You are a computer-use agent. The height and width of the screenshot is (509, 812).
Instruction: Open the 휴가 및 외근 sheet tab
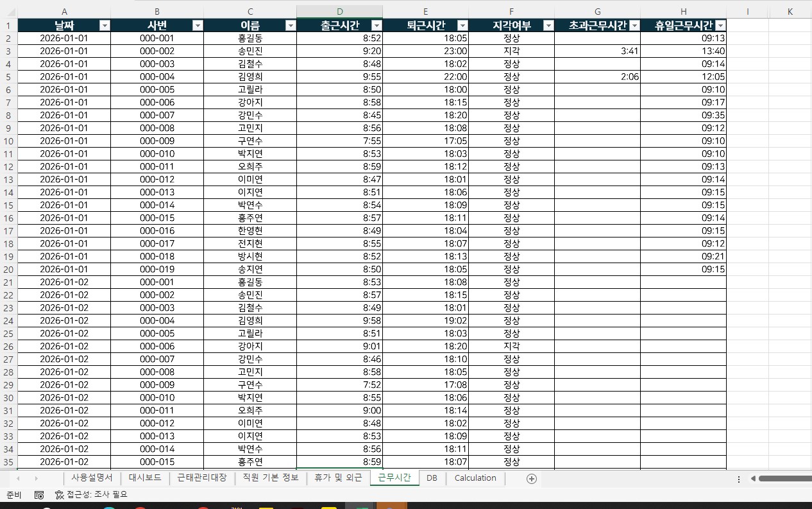(x=338, y=478)
